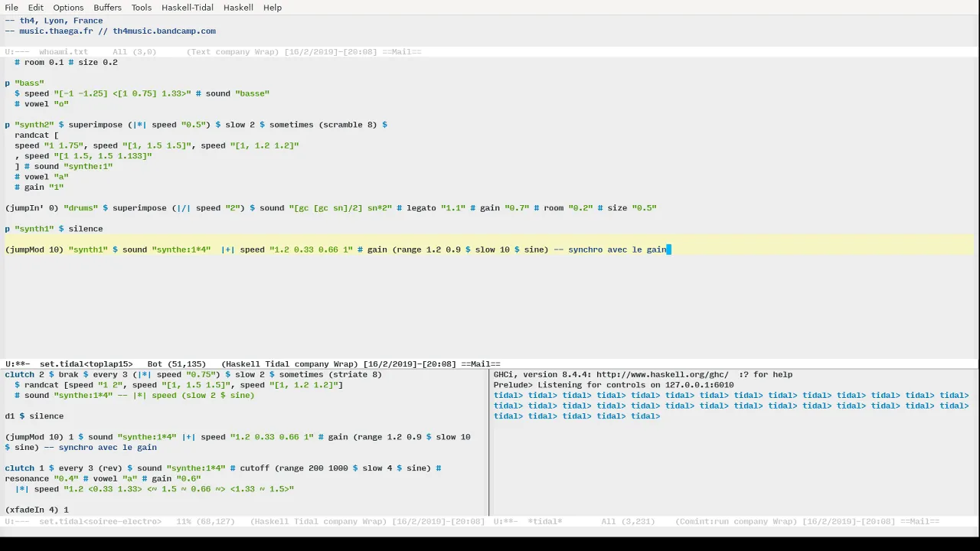This screenshot has width=980, height=551.
Task: Place cursor on highlighted (jumpMod 10) "synth1" line
Action: point(337,249)
